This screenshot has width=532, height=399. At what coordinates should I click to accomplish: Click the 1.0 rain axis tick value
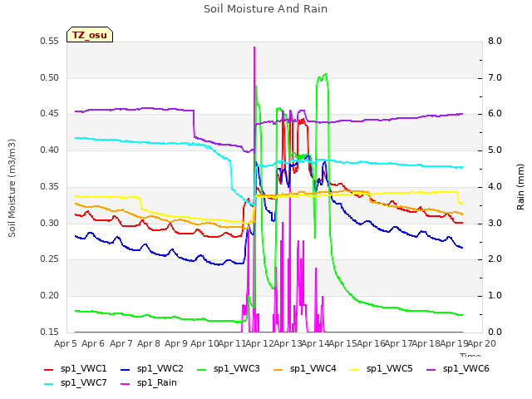[x=495, y=296]
